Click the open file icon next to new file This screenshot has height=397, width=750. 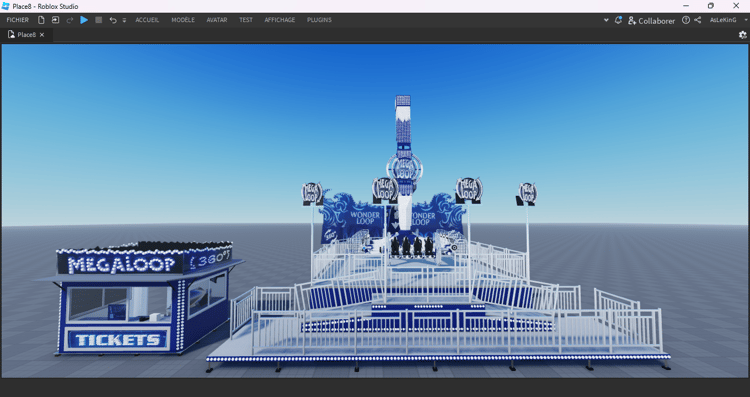click(55, 20)
